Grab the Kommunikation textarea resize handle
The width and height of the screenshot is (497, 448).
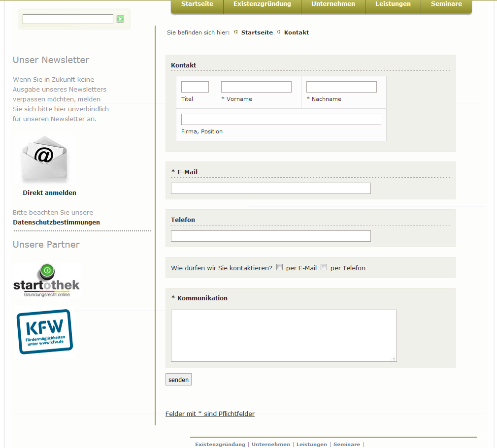pos(394,359)
